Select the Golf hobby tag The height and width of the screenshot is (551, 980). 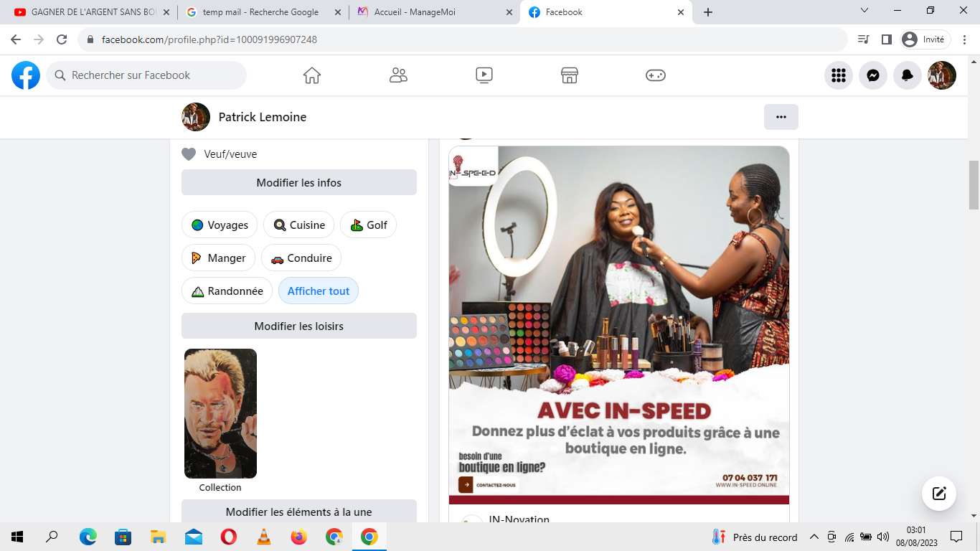(x=368, y=225)
